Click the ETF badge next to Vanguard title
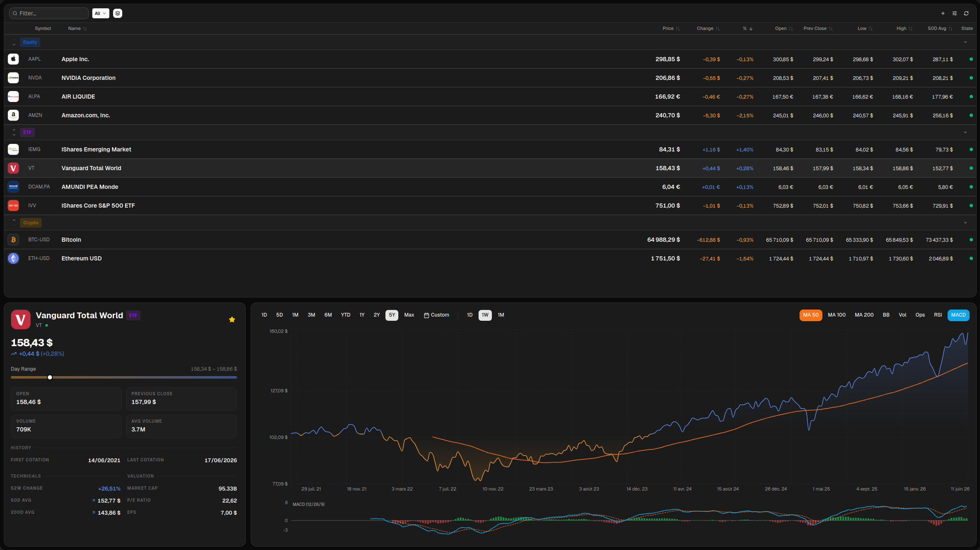Image resolution: width=980 pixels, height=550 pixels. click(133, 316)
